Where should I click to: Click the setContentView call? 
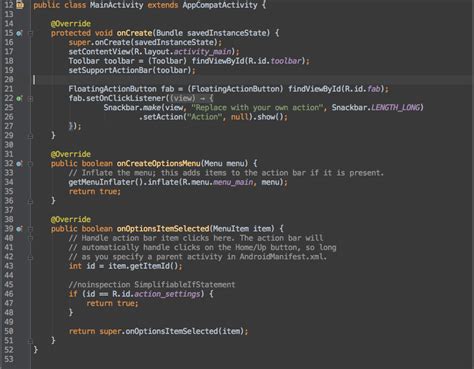[100, 52]
